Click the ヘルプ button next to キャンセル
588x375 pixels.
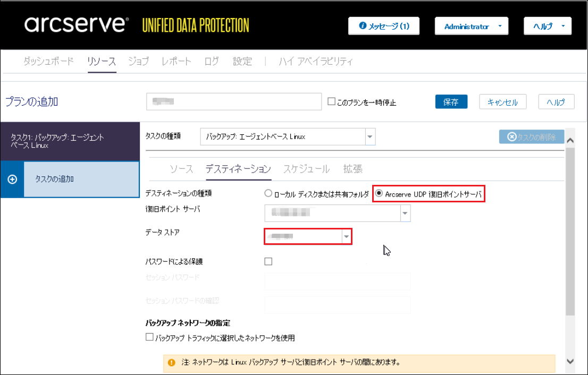click(556, 102)
